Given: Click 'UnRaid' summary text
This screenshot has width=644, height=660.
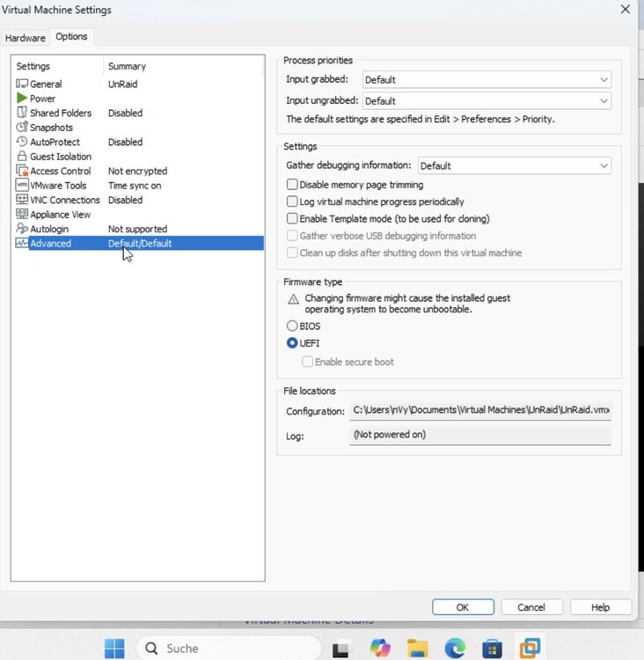Looking at the screenshot, I should [122, 84].
